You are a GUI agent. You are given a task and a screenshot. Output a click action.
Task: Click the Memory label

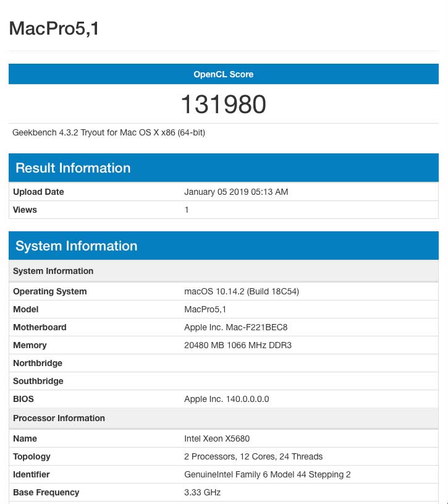click(30, 345)
